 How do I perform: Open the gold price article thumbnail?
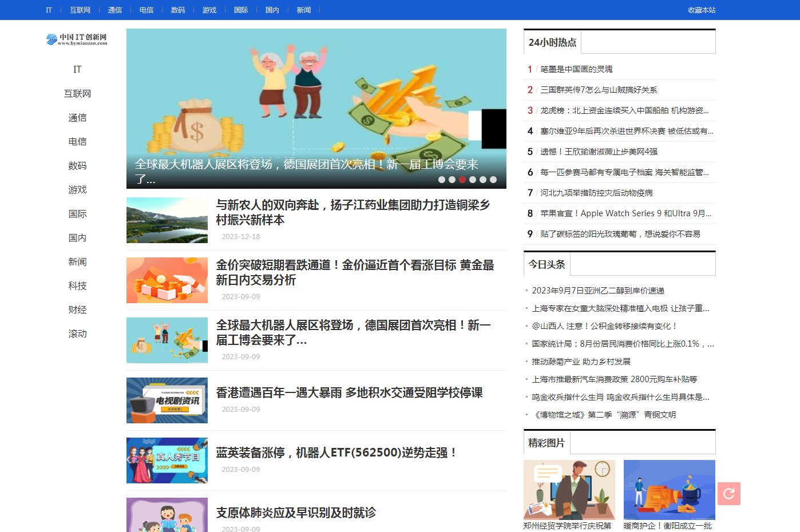167,280
